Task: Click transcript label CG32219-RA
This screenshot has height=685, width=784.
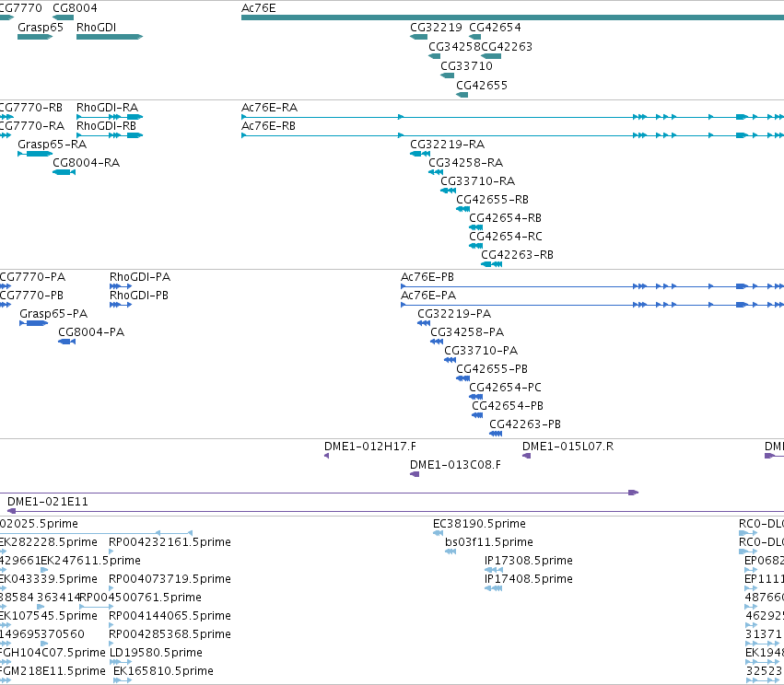Action: [x=448, y=145]
